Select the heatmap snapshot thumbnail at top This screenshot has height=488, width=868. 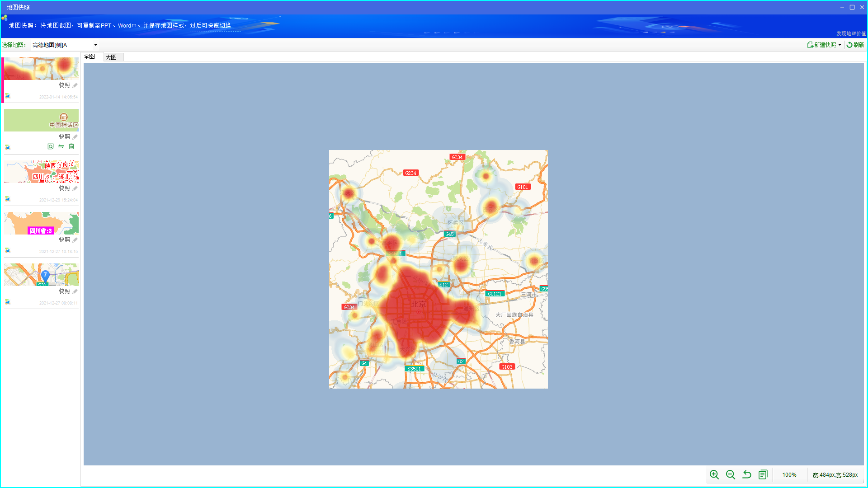[x=41, y=69]
